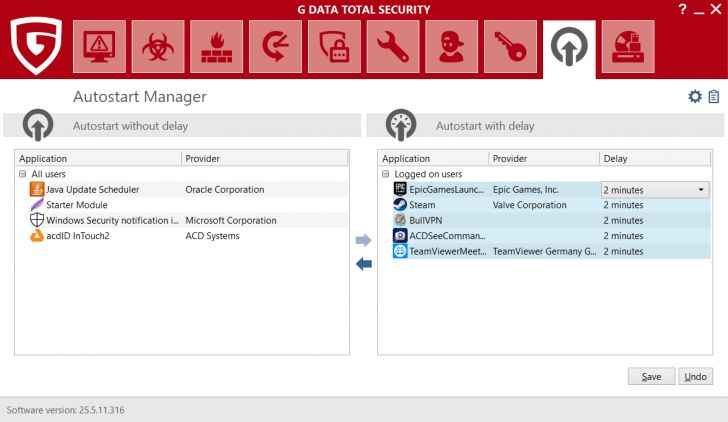This screenshot has width=728, height=422.
Task: Click the EpicGamesLauncher row icon
Action: 400,189
